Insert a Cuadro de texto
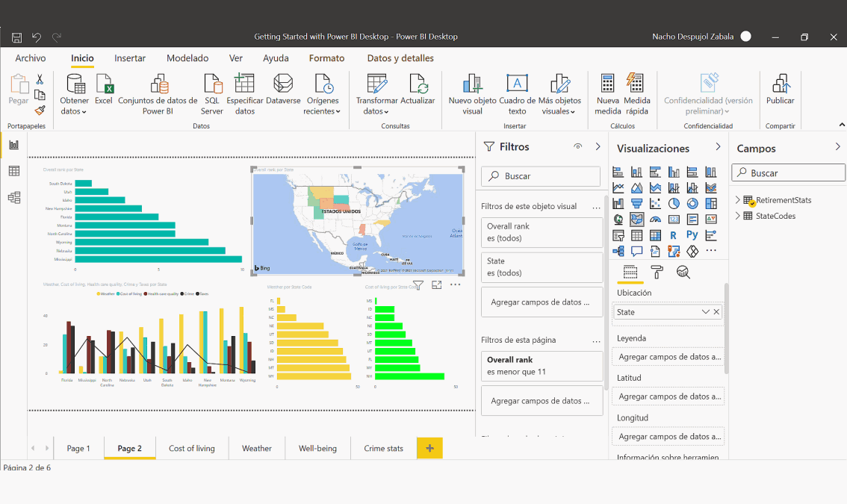The image size is (847, 504). click(x=517, y=84)
